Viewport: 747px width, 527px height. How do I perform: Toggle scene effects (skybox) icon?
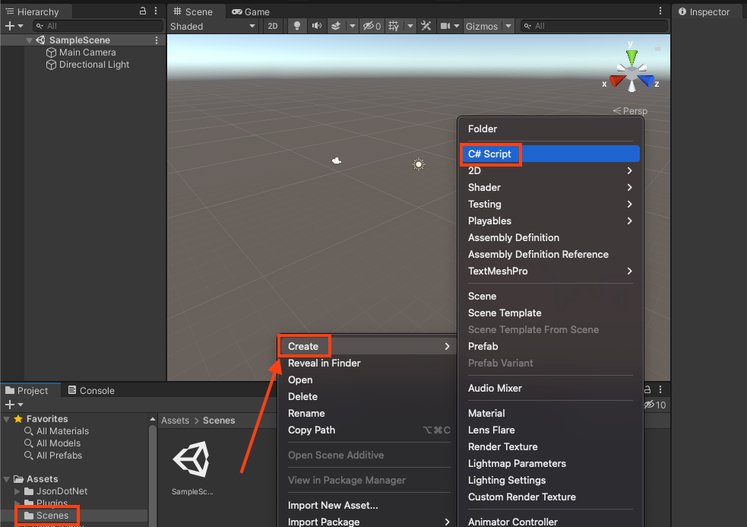(x=336, y=26)
